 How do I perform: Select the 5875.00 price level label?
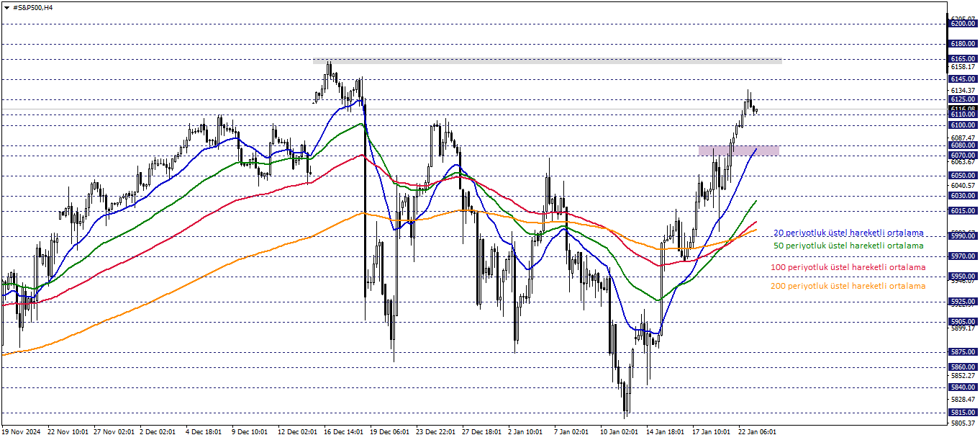click(963, 351)
